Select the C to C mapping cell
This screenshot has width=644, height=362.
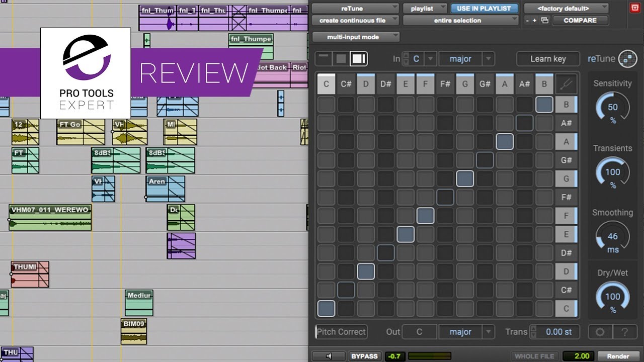pos(326,308)
